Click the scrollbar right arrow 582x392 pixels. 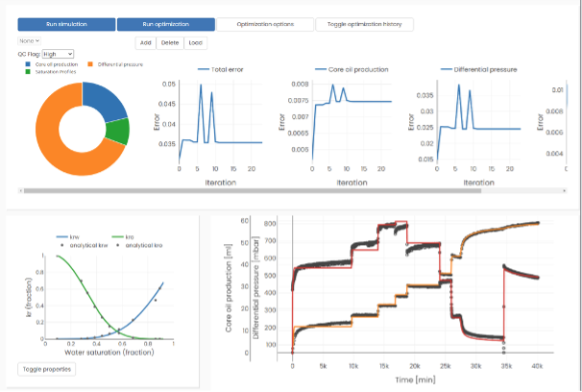pyautogui.click(x=565, y=191)
